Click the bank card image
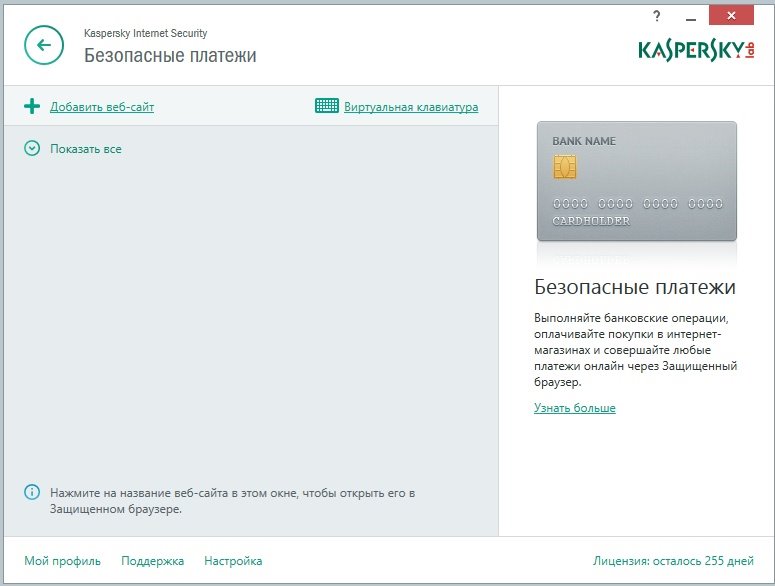This screenshot has width=775, height=586. coord(636,181)
